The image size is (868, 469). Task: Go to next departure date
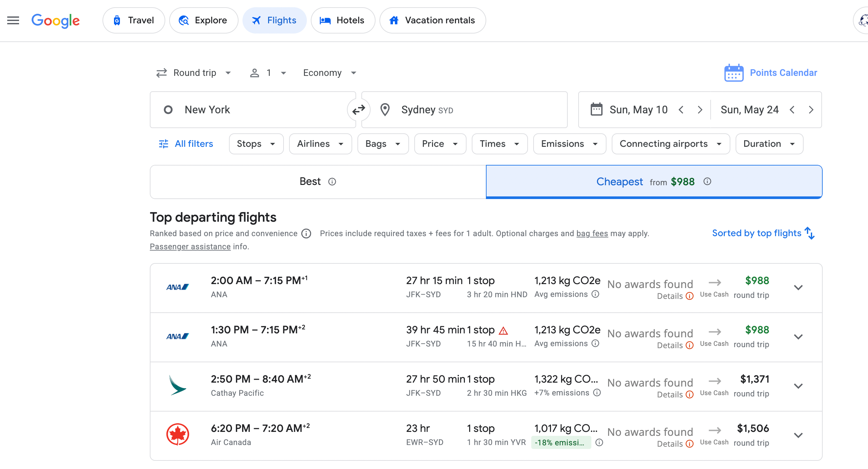(700, 110)
